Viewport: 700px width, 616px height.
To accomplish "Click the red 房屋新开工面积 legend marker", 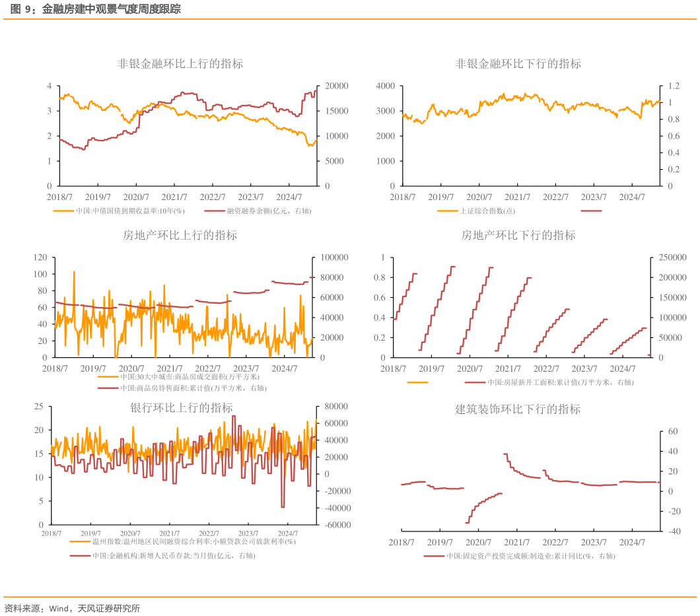I will tap(475, 382).
